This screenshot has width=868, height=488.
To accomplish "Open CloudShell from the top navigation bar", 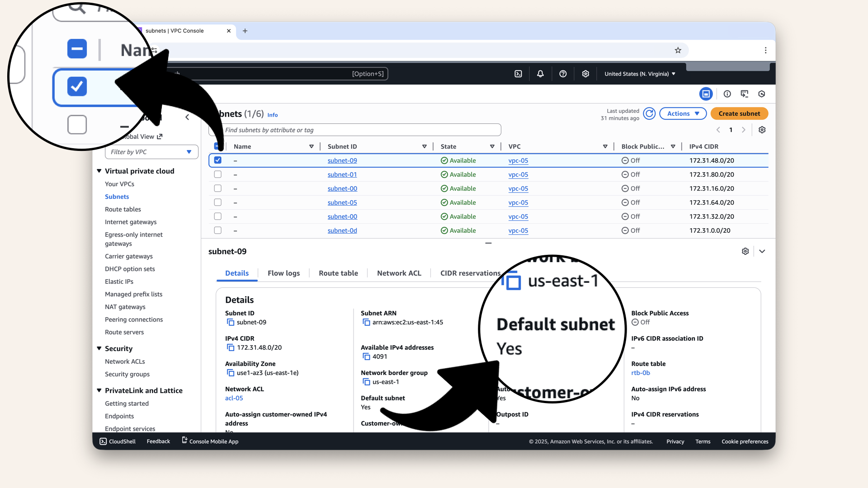I will 518,74.
